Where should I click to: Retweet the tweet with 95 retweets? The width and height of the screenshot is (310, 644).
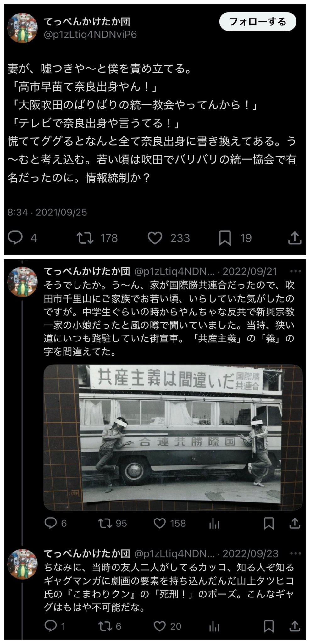105,523
